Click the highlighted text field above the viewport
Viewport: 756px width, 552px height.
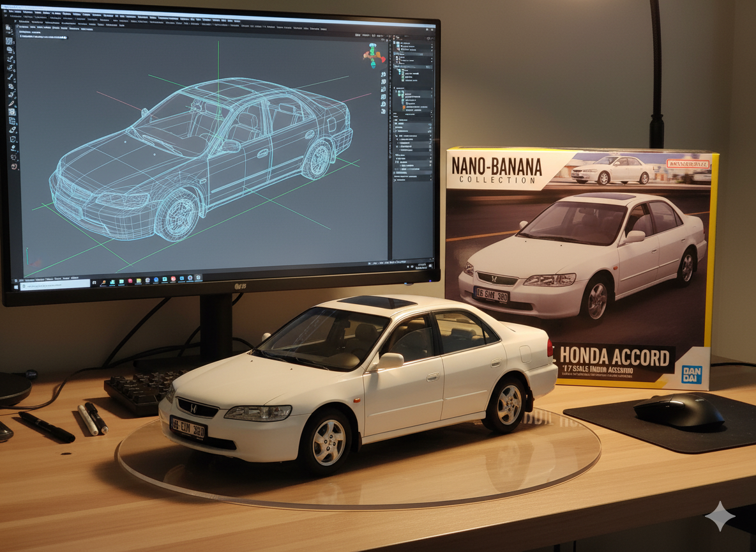43,37
